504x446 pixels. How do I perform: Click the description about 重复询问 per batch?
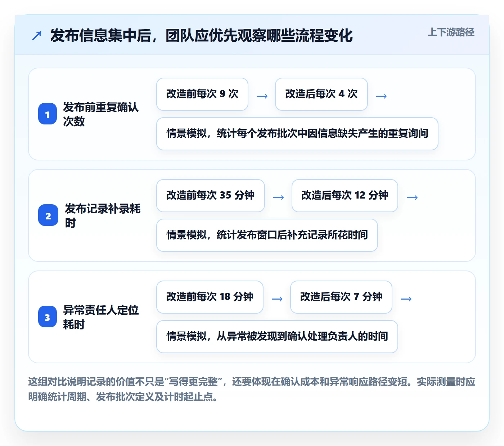click(x=297, y=134)
